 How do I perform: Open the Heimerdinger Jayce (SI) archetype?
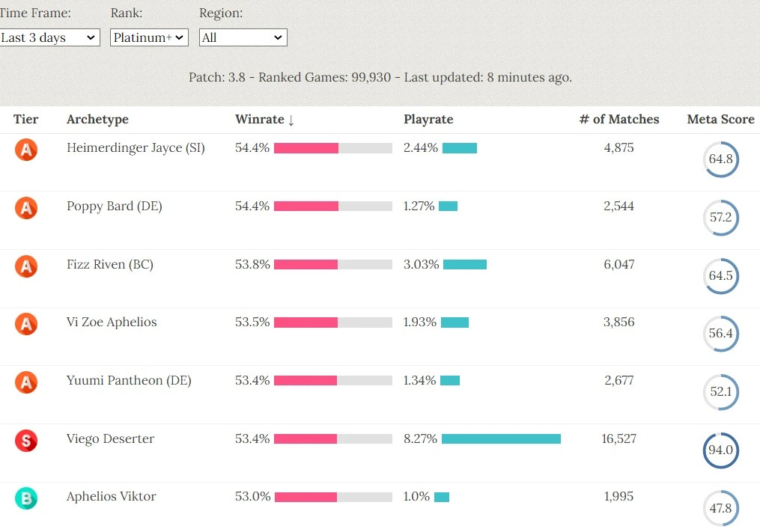(136, 148)
